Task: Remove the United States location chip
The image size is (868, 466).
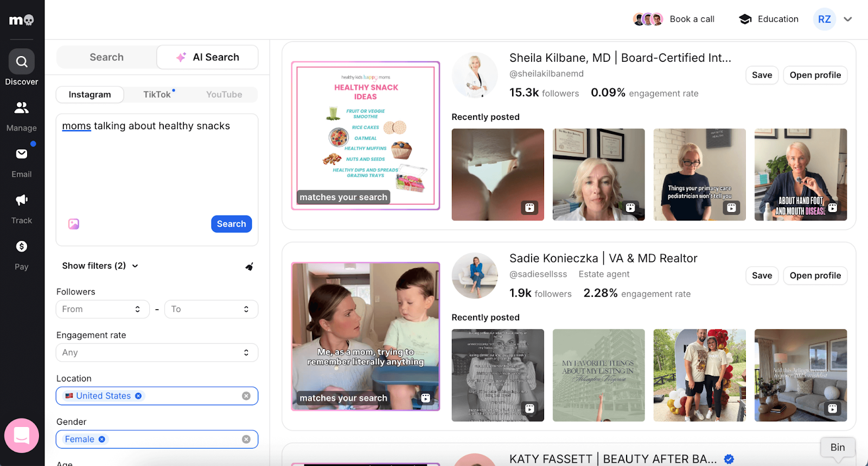Action: pos(138,396)
